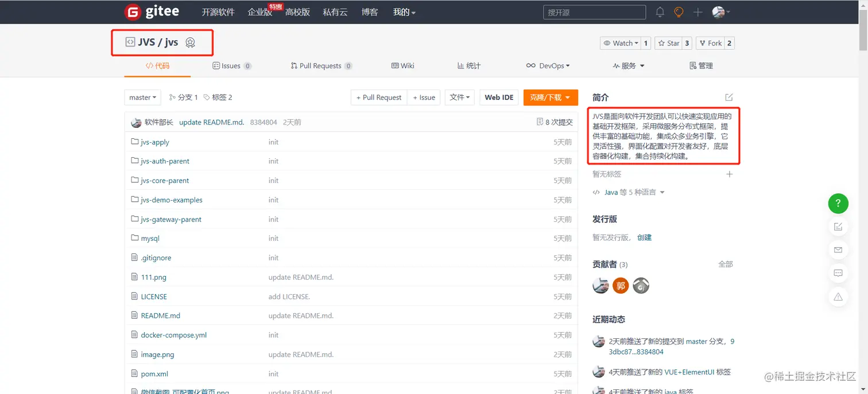This screenshot has height=394, width=868.
Task: Expand the 服务 menu
Action: click(x=629, y=66)
